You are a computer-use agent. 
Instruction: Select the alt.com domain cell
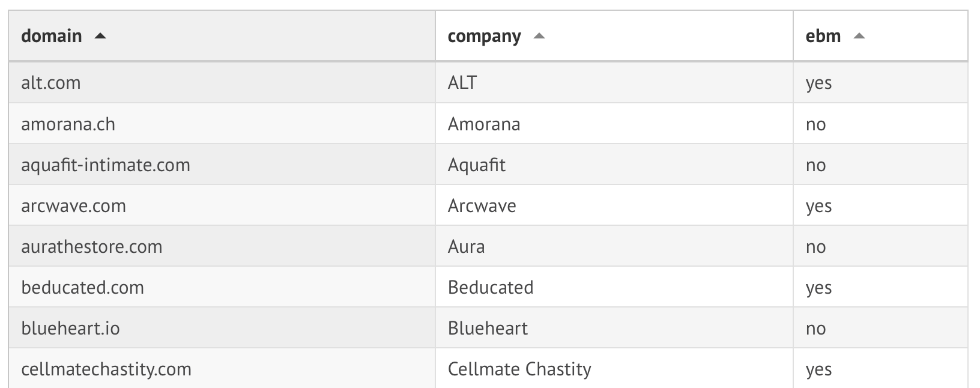click(51, 83)
